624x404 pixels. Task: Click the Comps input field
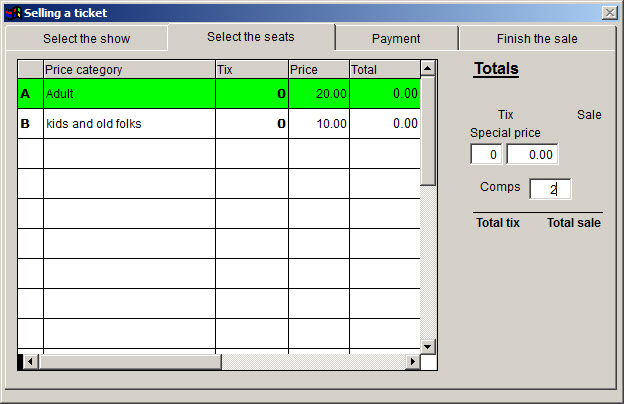click(550, 189)
